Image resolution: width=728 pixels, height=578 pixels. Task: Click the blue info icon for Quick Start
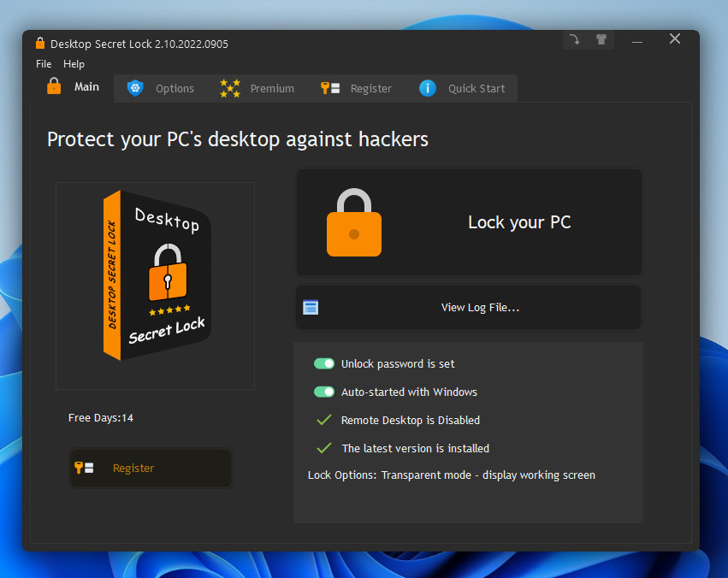(x=428, y=88)
